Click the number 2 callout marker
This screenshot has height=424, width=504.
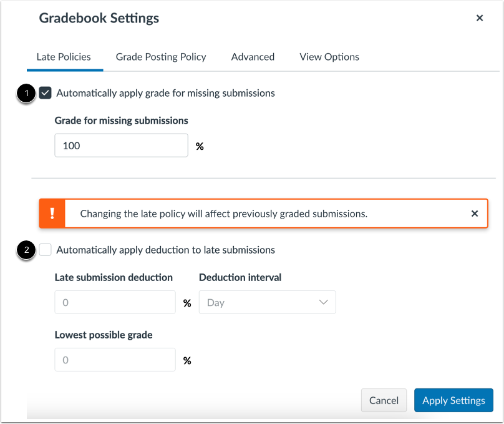(x=26, y=250)
